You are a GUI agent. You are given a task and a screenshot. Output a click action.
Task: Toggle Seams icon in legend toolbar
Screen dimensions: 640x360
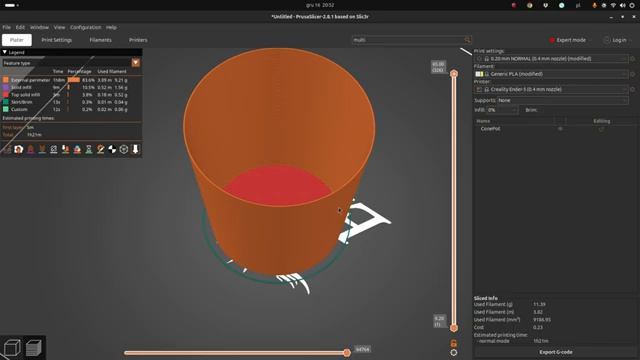click(x=54, y=149)
